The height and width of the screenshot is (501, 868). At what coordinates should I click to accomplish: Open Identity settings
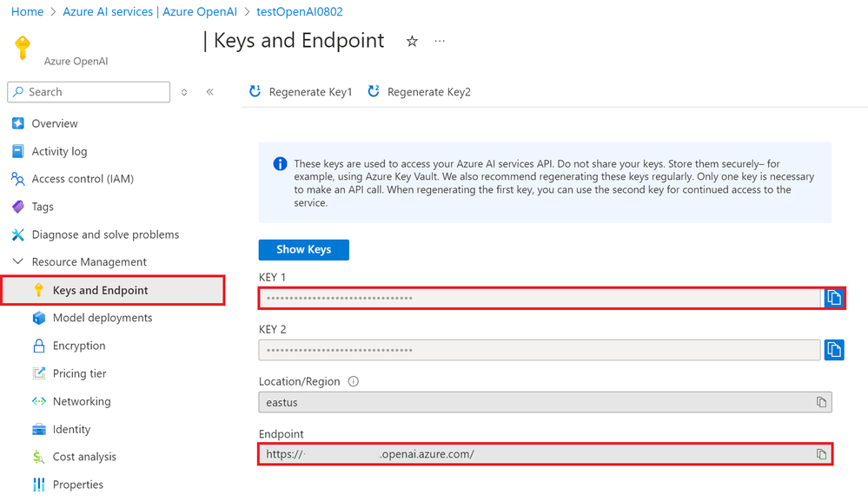click(71, 429)
